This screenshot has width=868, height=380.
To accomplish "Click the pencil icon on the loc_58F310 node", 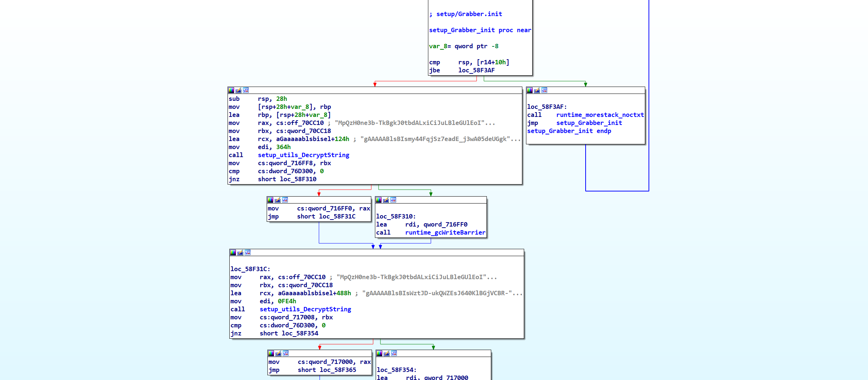I will [x=386, y=200].
